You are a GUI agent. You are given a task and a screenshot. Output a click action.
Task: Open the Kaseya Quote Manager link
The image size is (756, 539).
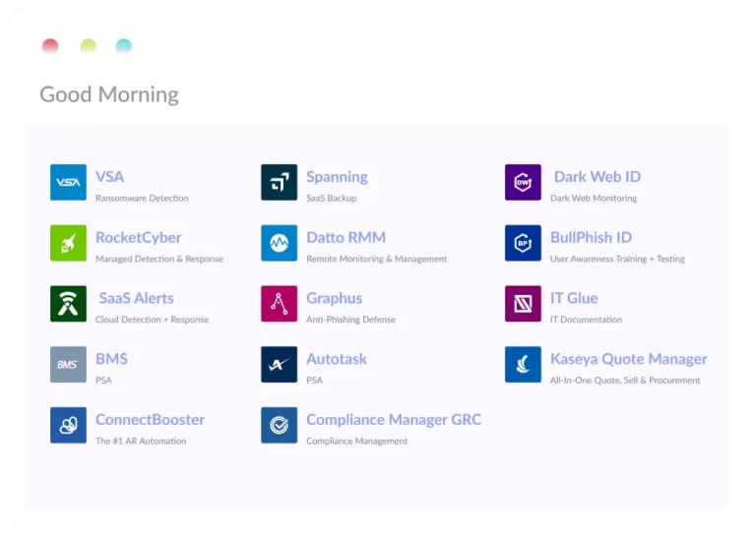click(628, 359)
